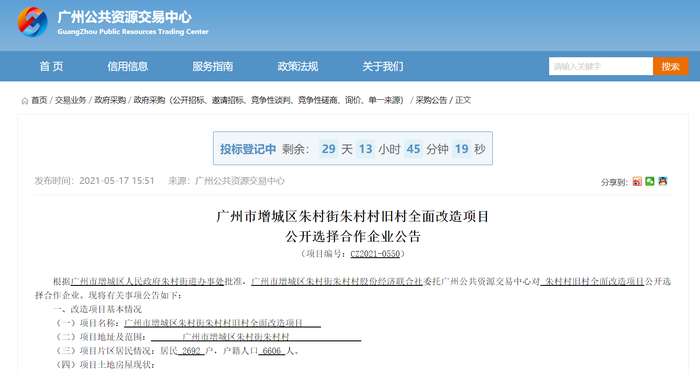Image resolution: width=700 pixels, height=374 pixels.
Task: Follow the 交易业务 breadcrumb link
Action: point(71,100)
